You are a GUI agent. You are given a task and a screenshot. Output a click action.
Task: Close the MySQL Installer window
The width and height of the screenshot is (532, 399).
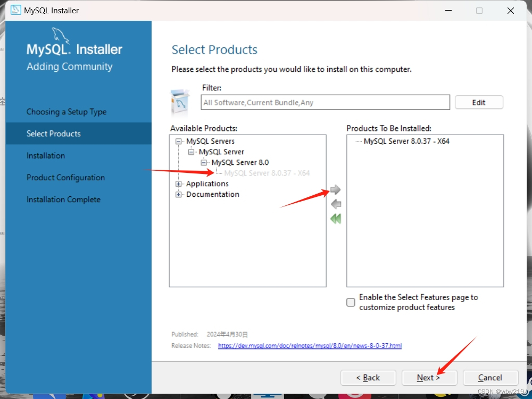(x=511, y=11)
